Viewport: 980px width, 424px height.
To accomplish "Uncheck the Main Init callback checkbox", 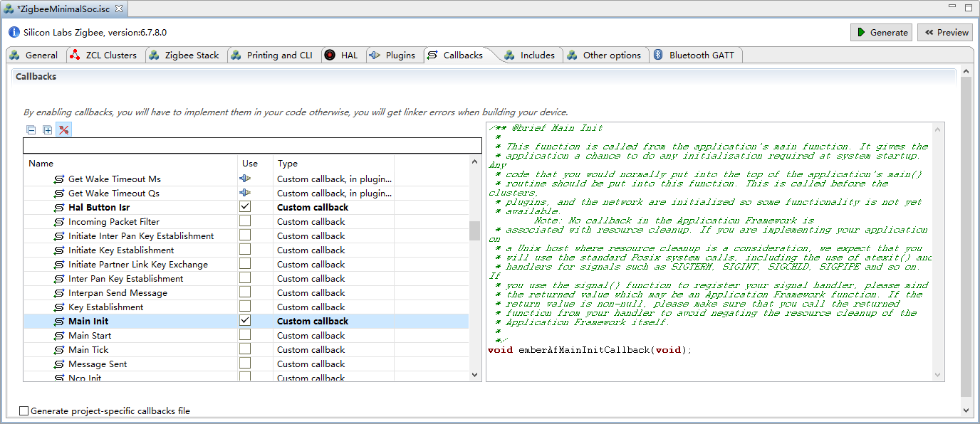I will pos(245,320).
